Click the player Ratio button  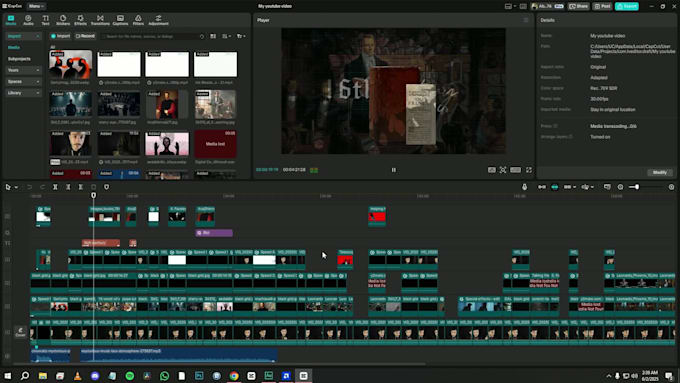(516, 170)
